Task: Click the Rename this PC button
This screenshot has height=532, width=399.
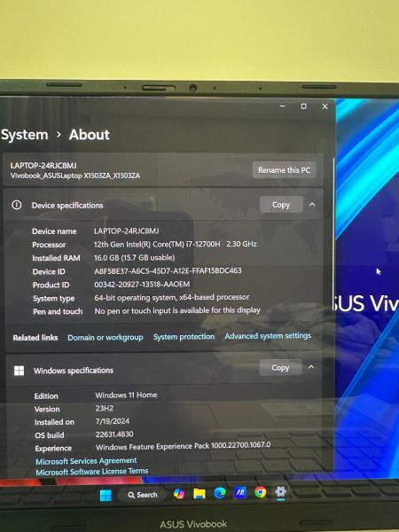Action: [284, 170]
